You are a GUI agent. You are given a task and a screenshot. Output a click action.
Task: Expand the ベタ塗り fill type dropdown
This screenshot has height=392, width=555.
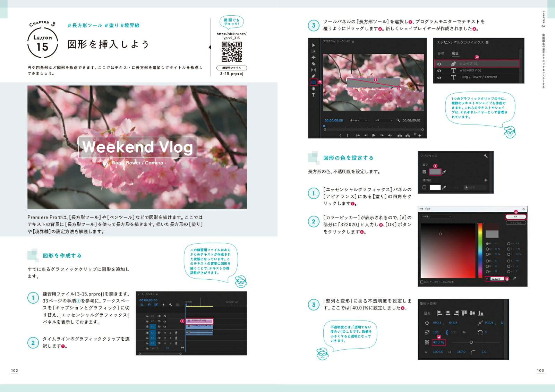[x=436, y=216]
